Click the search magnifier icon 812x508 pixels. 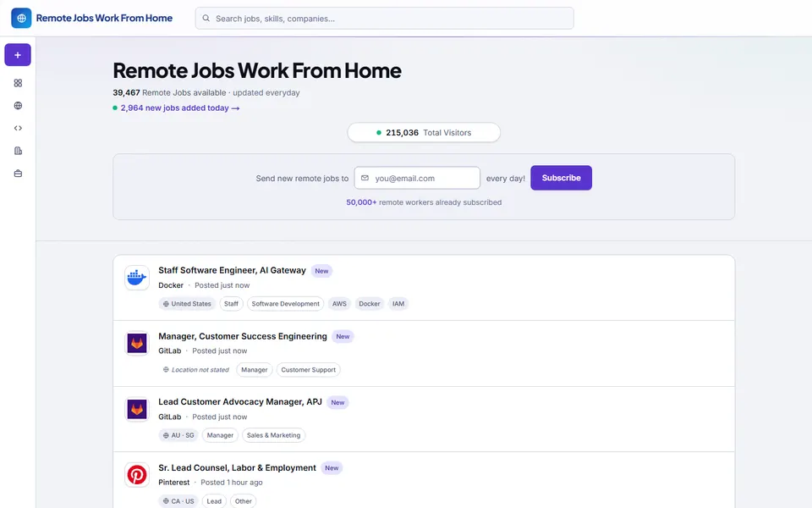(x=206, y=18)
